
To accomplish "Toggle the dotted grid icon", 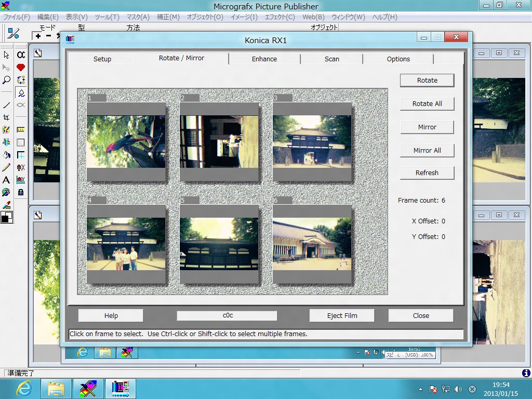I will click(x=21, y=142).
